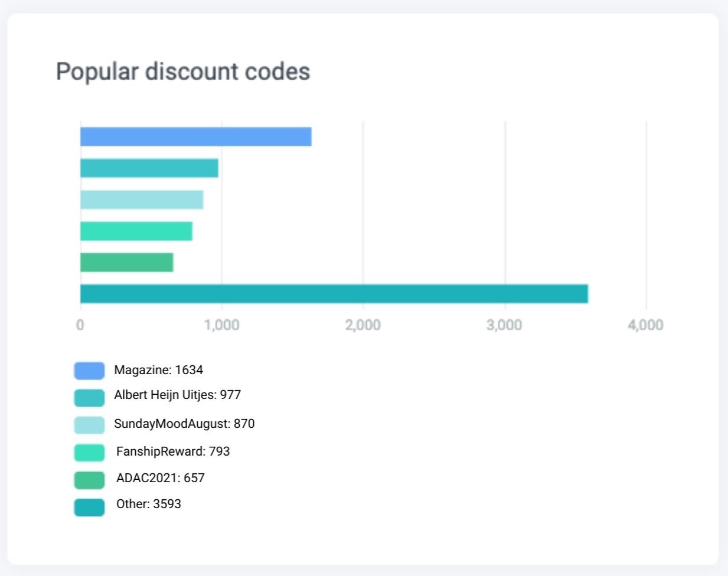Screen dimensions: 728x576
Task: Click the Popular discount codes title
Action: pyautogui.click(x=183, y=71)
